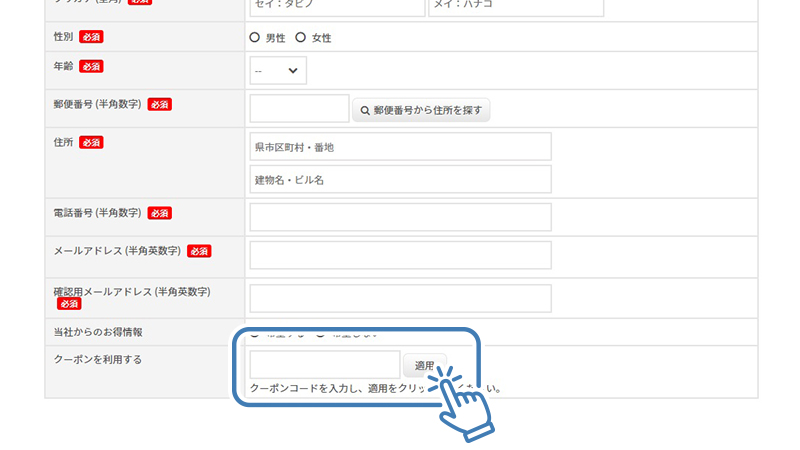Focus the 確認用メールアドレス confirmation field
Image resolution: width=800 pixels, height=450 pixels.
click(400, 298)
